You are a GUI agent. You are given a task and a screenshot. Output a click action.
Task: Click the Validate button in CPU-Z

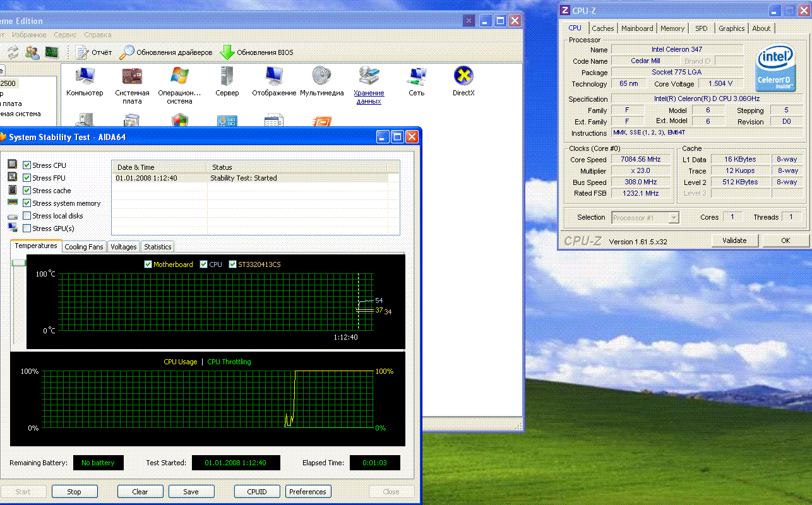tap(734, 241)
